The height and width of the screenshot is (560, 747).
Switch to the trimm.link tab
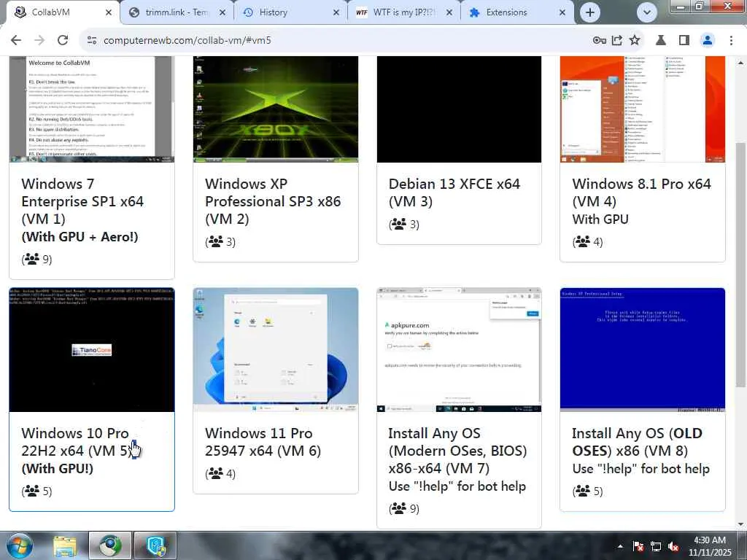(x=177, y=12)
